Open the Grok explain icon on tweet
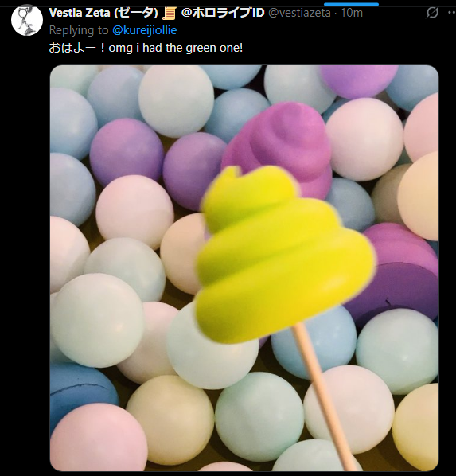The width and height of the screenshot is (456, 476). [432, 13]
